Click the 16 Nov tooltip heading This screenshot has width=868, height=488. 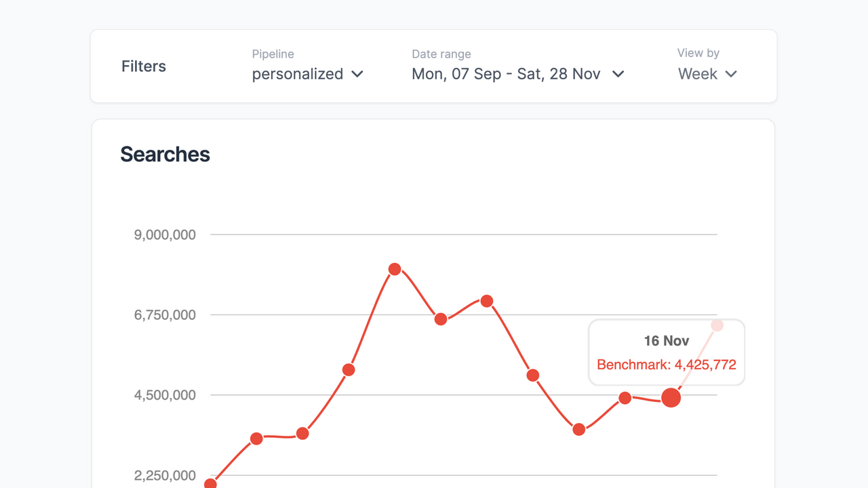click(666, 341)
